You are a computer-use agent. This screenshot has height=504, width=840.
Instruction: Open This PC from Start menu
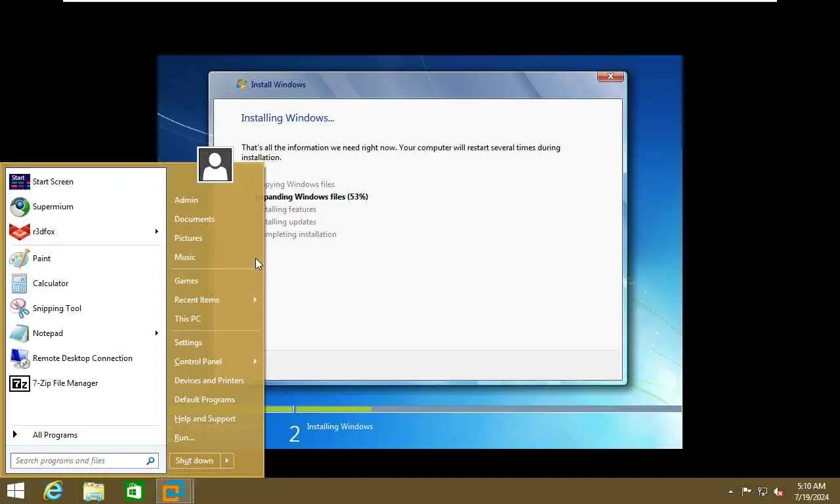click(x=188, y=319)
